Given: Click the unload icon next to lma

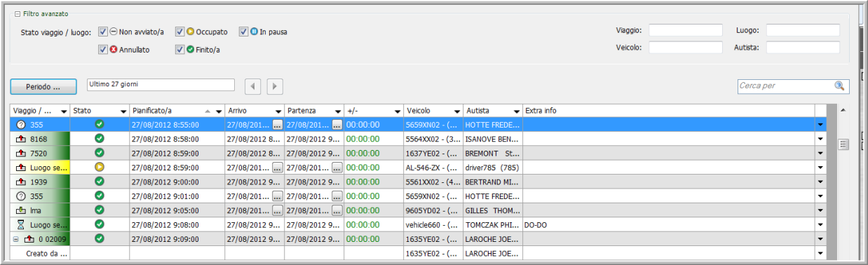Looking at the screenshot, I should [20, 210].
